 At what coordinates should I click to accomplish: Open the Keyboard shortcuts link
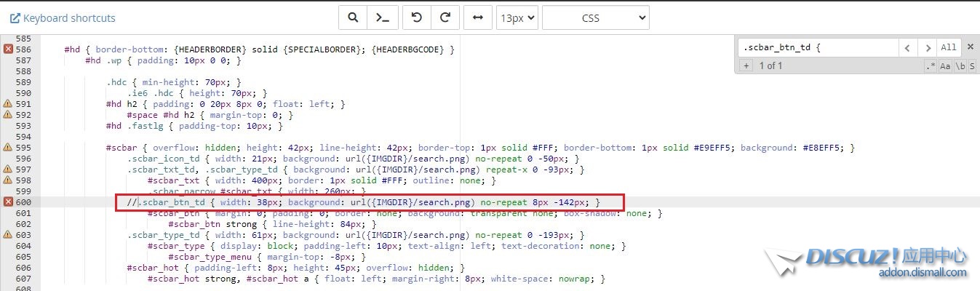[x=63, y=17]
